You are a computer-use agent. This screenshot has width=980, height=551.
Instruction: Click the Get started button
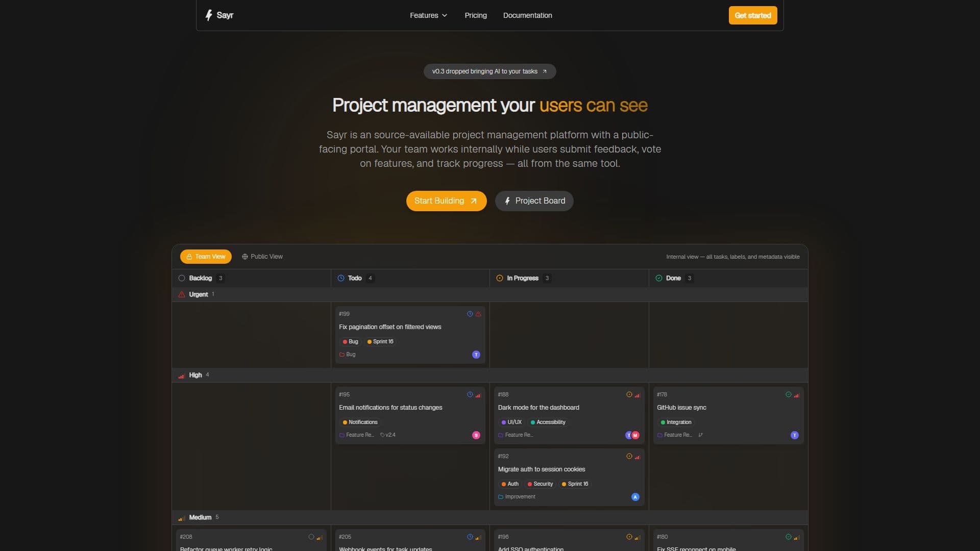click(x=753, y=15)
